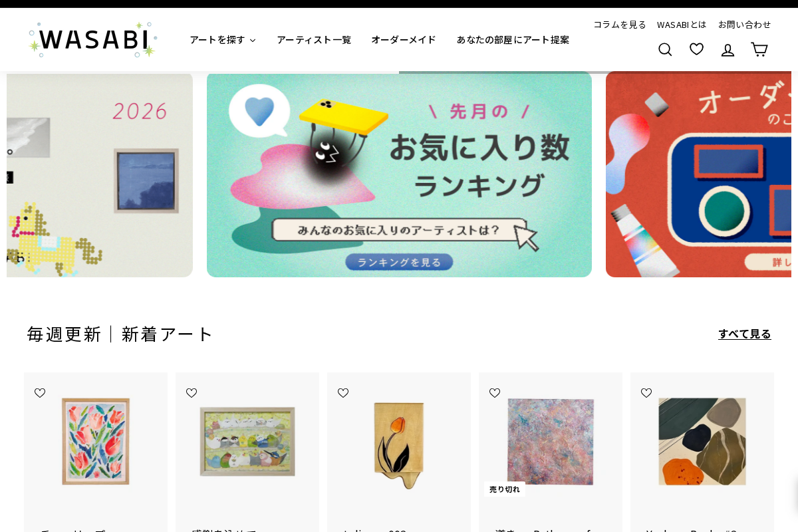Open すべて見る next to 新着アート
Image resolution: width=798 pixels, height=532 pixels.
tap(745, 334)
